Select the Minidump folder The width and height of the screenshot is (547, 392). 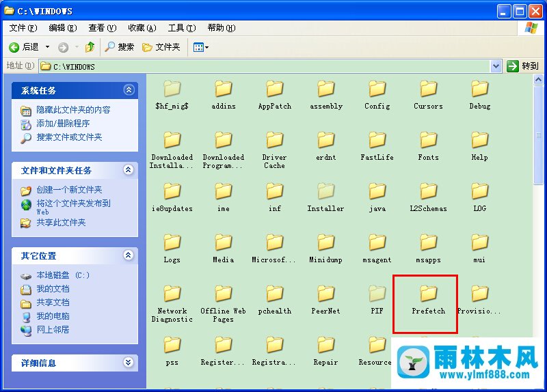click(326, 249)
